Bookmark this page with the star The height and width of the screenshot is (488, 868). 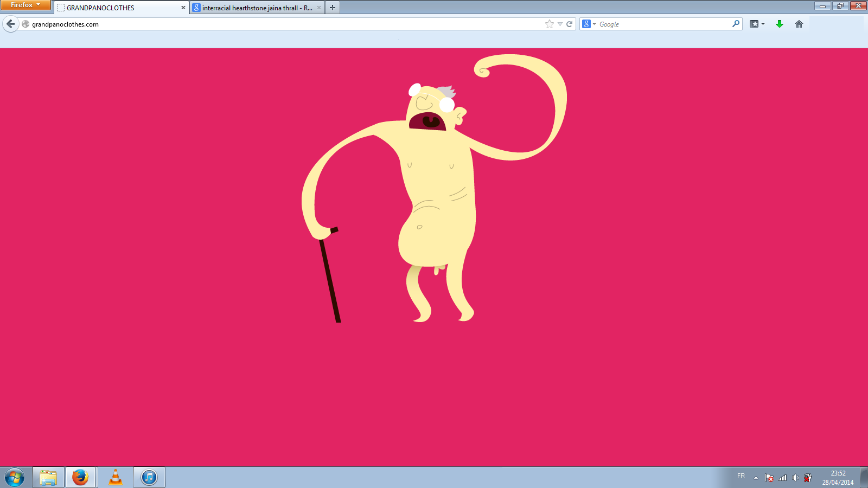(550, 24)
